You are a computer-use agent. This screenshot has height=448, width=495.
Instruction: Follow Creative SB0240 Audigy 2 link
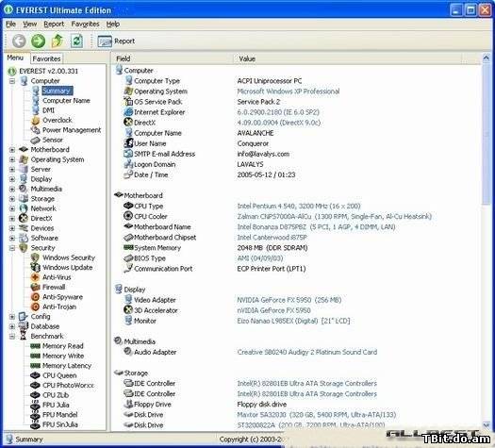[307, 352]
